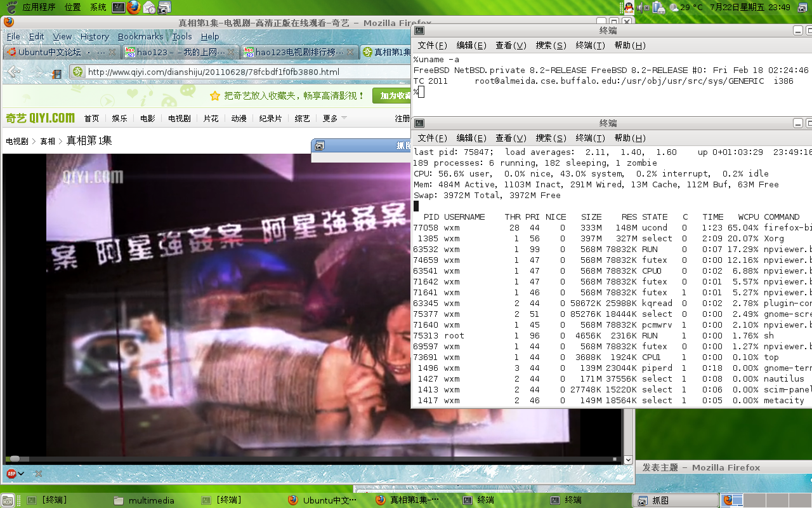Open the mail launcher with clock icon
The width and height of the screenshot is (812, 508).
point(149,8)
